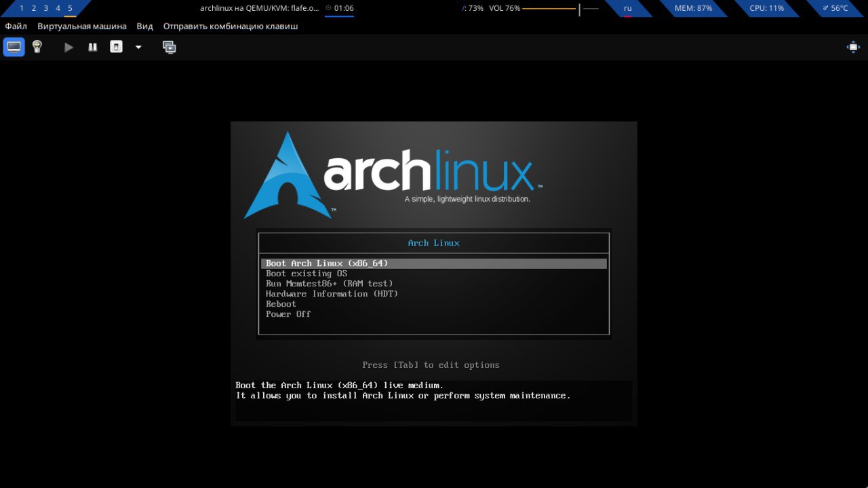Pause the virtual machine
The height and width of the screenshot is (488, 868).
tap(93, 47)
